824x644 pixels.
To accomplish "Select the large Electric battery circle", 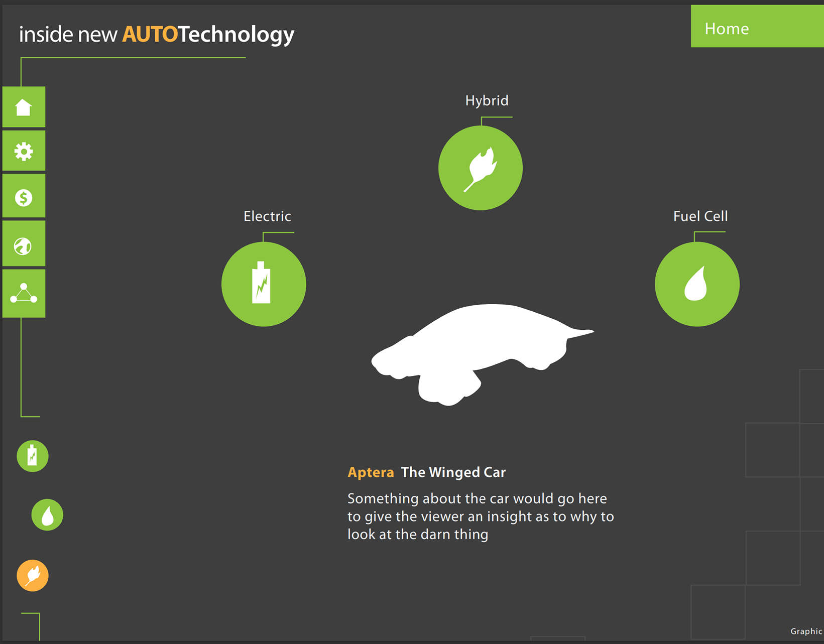I will (264, 284).
